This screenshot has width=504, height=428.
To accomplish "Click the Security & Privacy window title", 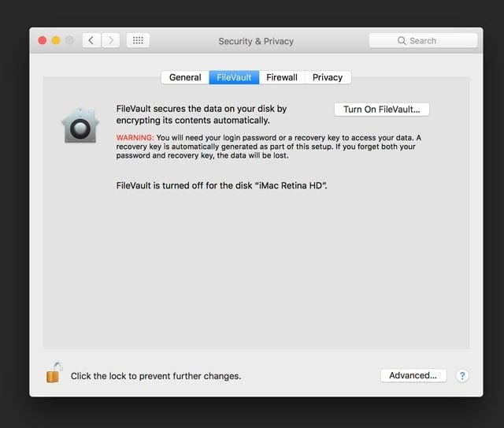I will 256,41.
